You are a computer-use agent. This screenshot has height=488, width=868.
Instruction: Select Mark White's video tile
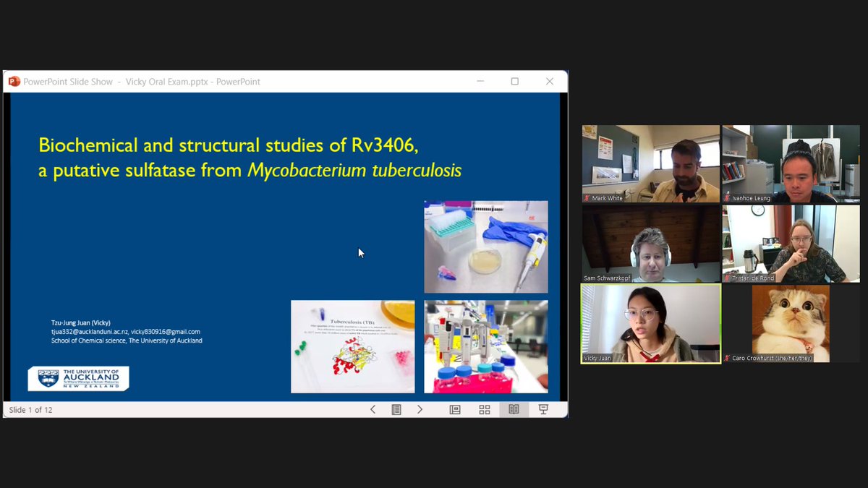[651, 163]
